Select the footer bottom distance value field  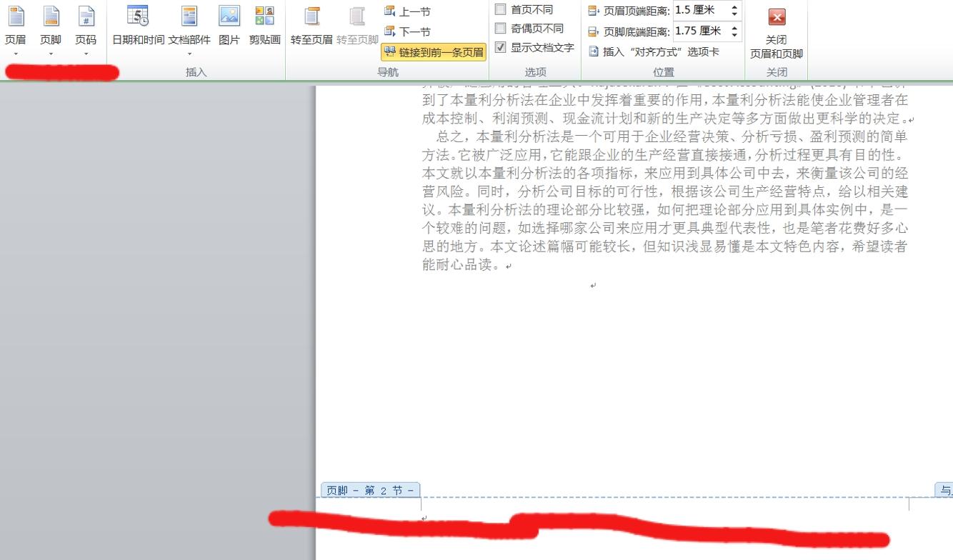[x=704, y=31]
